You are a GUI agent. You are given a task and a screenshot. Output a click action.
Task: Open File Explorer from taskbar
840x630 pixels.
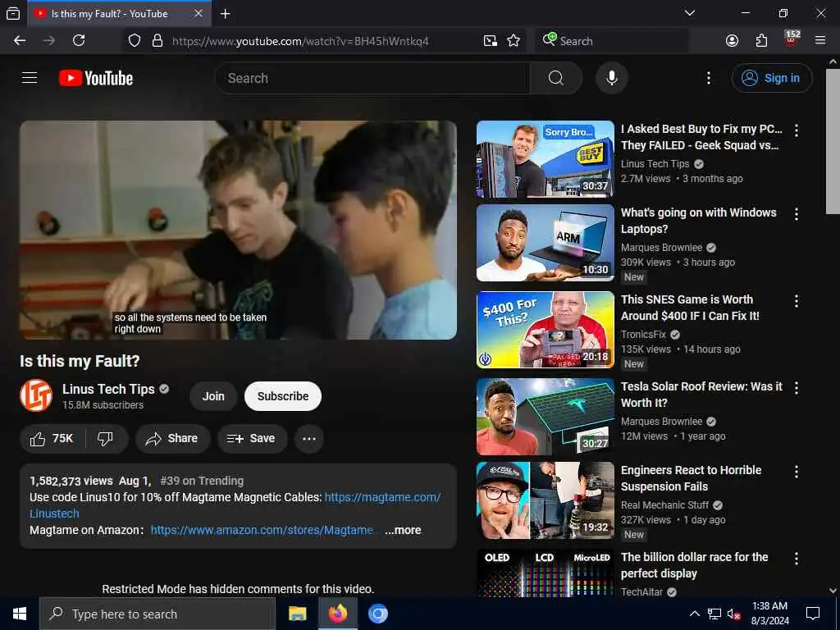297,614
